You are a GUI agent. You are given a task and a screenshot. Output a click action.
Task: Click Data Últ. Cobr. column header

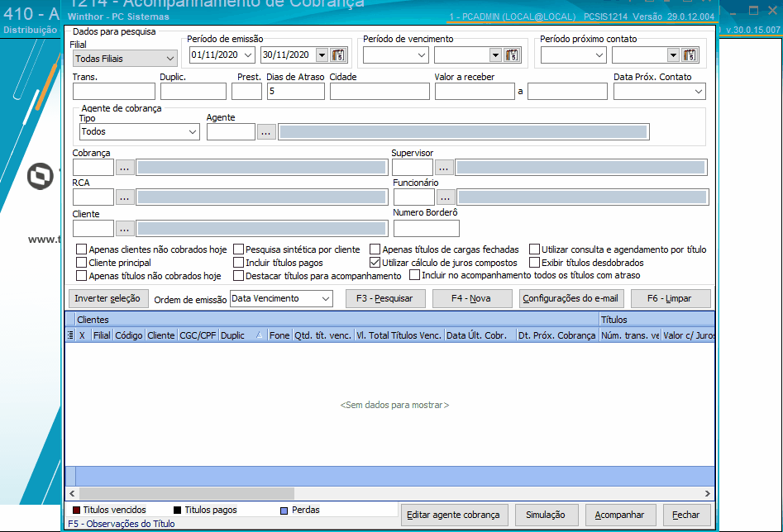[480, 335]
